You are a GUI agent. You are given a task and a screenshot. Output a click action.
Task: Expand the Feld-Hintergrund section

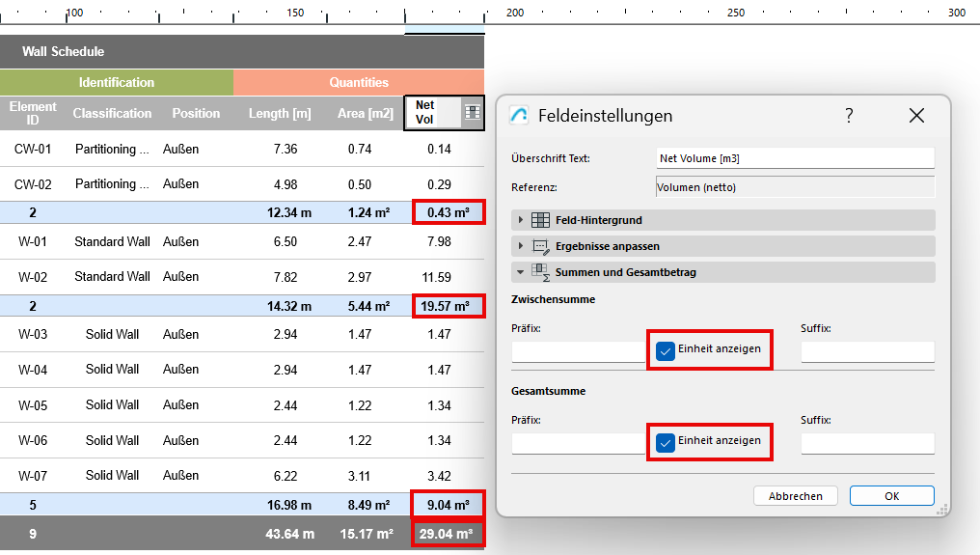coord(521,220)
